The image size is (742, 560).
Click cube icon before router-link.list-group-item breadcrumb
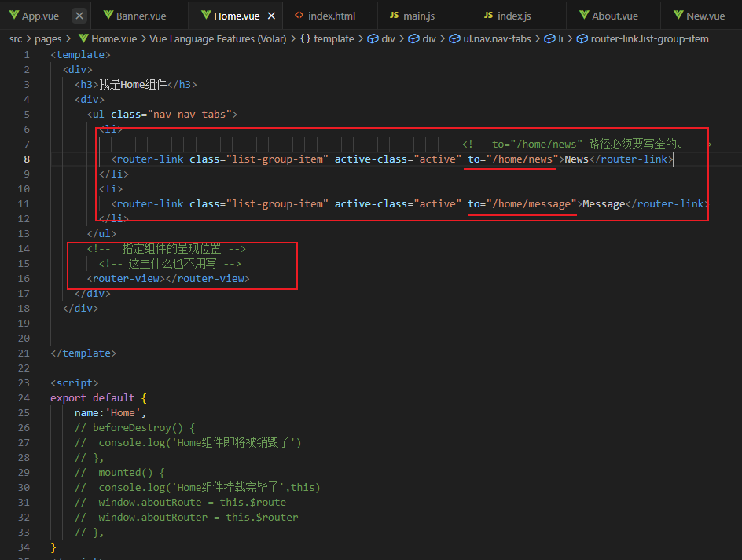[x=582, y=38]
